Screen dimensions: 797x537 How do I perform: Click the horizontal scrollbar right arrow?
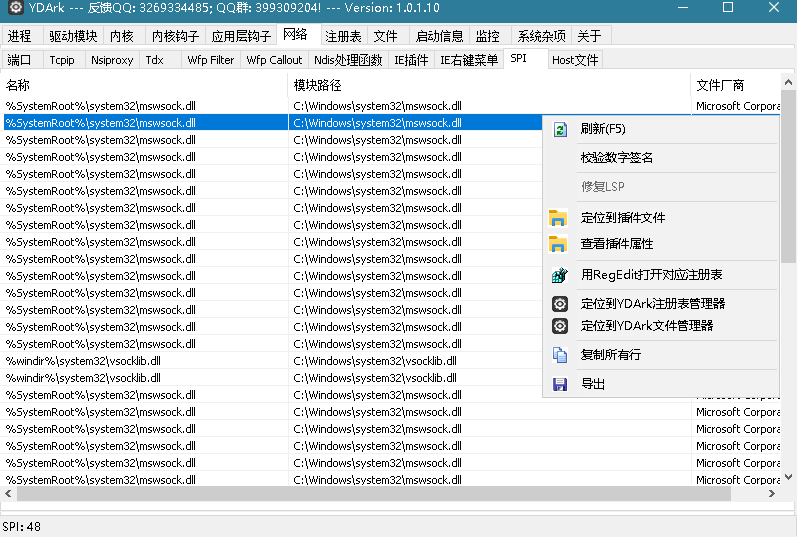coord(772,493)
